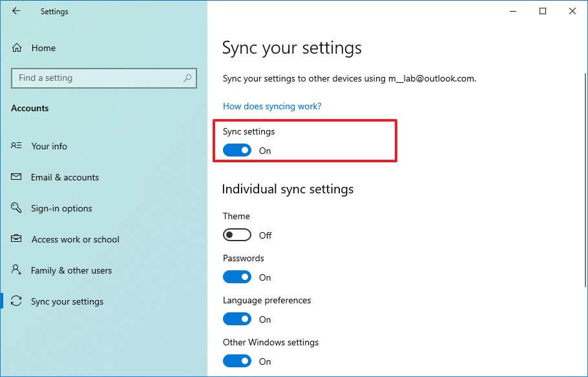Click the Email & accounts envelope icon
The image size is (588, 377).
16,177
